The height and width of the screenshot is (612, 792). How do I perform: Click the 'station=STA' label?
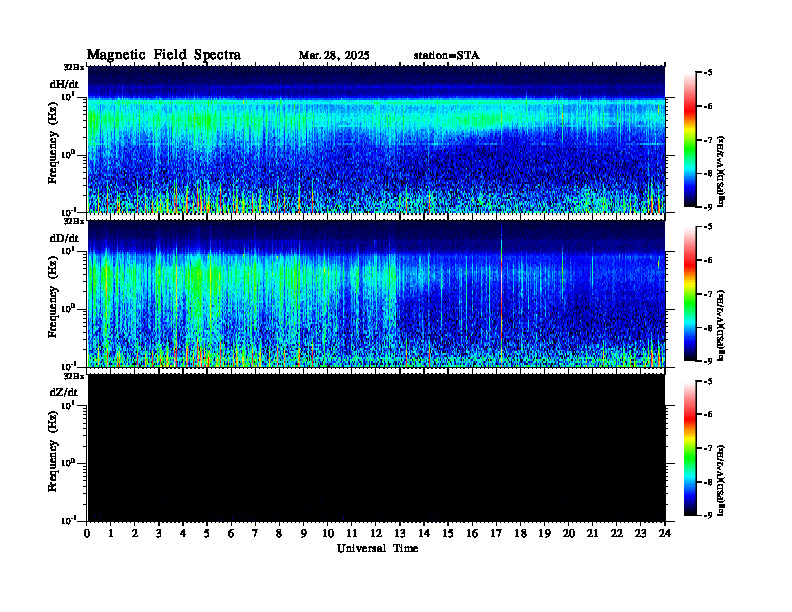tap(447, 56)
